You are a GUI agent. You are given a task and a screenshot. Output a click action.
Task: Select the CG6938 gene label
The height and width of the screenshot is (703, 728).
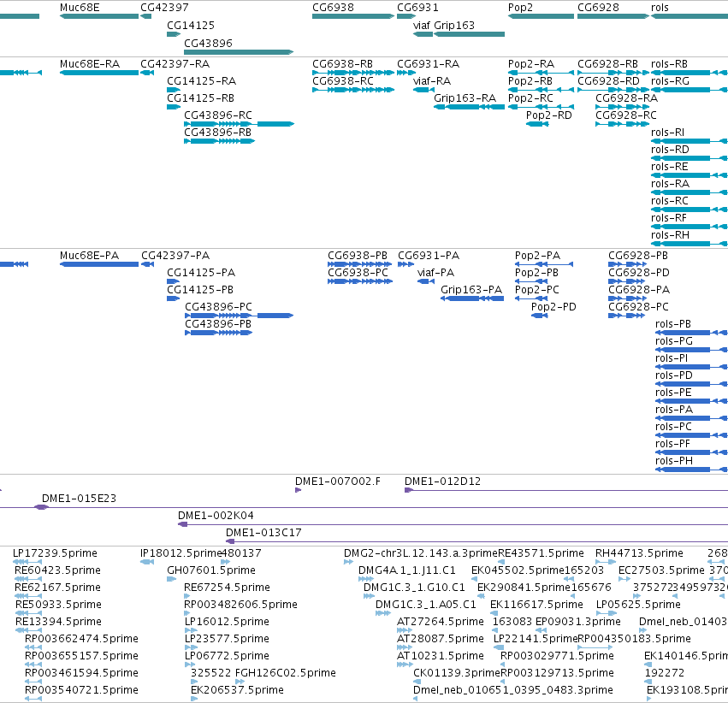click(333, 8)
